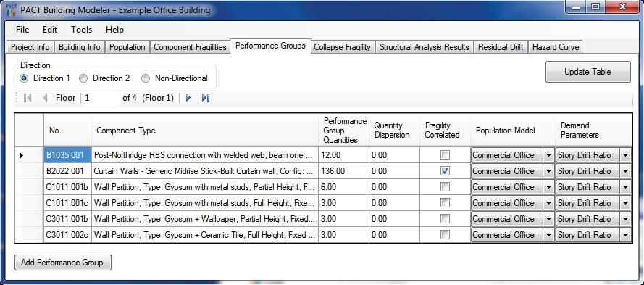Image resolution: width=644 pixels, height=285 pixels.
Task: Click Component Type column header
Action: tap(205, 131)
